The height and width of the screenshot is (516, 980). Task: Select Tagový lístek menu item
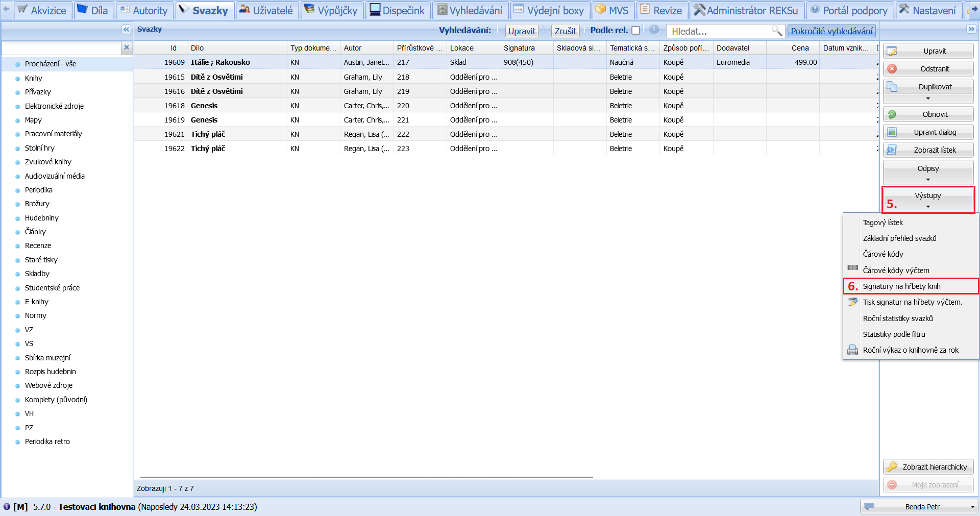pyautogui.click(x=911, y=223)
